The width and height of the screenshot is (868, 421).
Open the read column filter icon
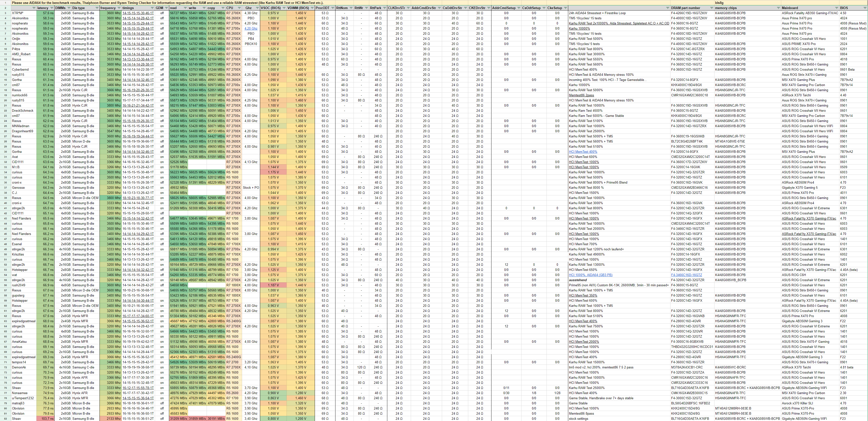point(185,8)
